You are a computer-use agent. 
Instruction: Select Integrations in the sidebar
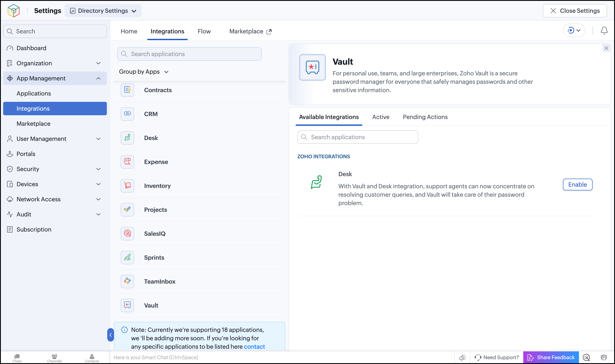tap(55, 108)
